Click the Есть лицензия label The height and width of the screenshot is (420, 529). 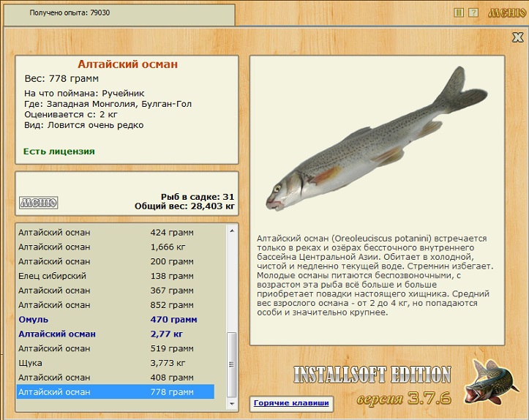point(59,151)
